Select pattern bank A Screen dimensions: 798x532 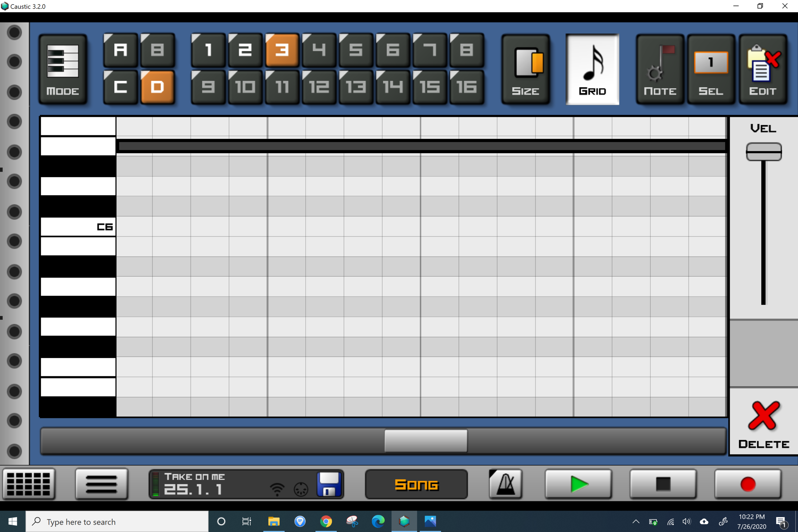pyautogui.click(x=120, y=50)
